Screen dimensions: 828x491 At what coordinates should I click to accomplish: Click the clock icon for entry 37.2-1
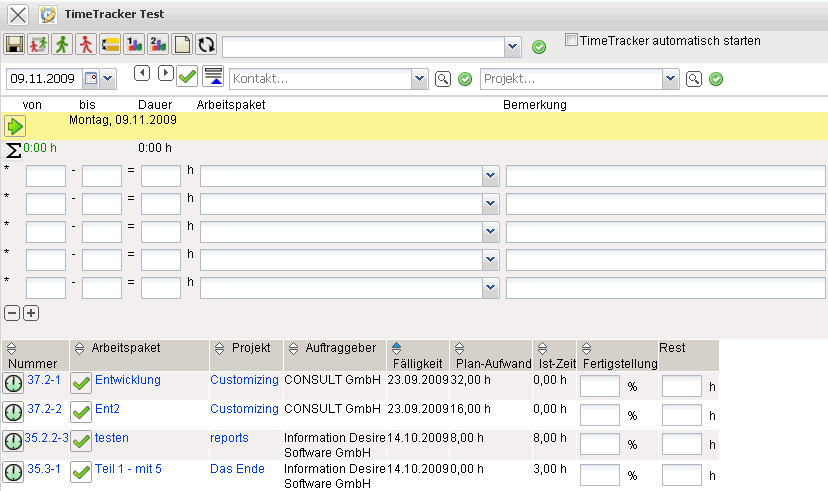[13, 384]
